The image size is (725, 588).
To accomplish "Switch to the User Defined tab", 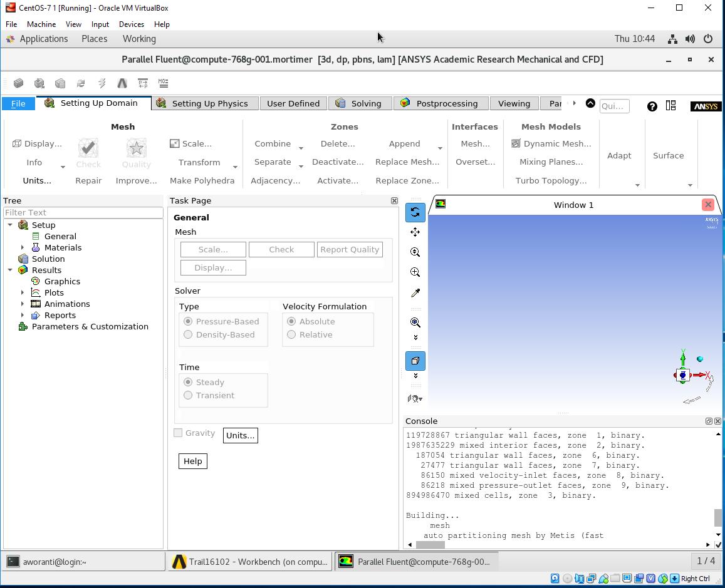I will click(x=293, y=103).
